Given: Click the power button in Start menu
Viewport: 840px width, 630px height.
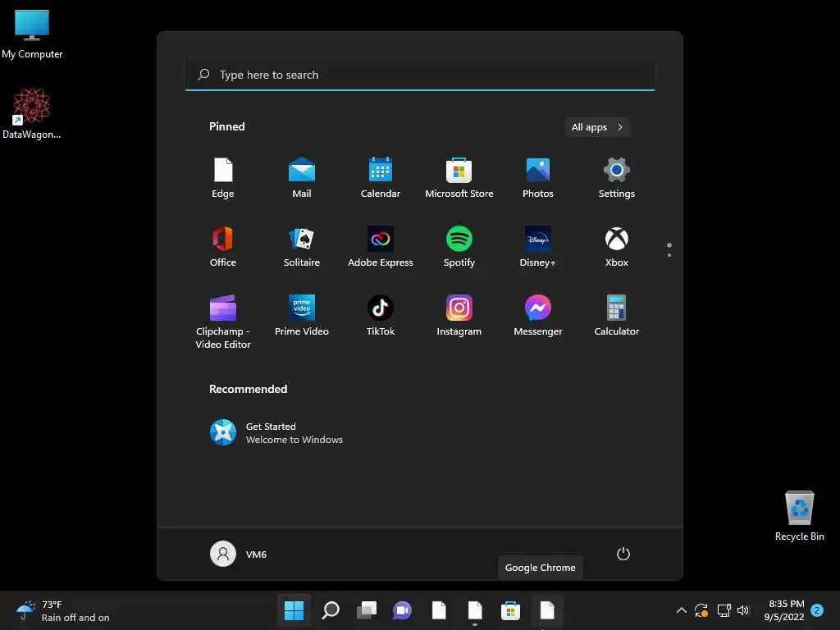Looking at the screenshot, I should [x=623, y=554].
